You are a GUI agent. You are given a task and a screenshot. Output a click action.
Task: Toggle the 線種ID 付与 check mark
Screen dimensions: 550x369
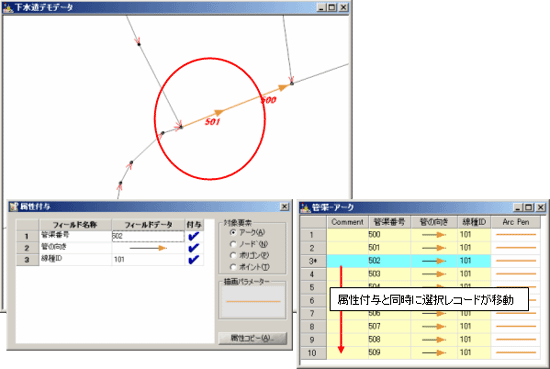pyautogui.click(x=194, y=260)
